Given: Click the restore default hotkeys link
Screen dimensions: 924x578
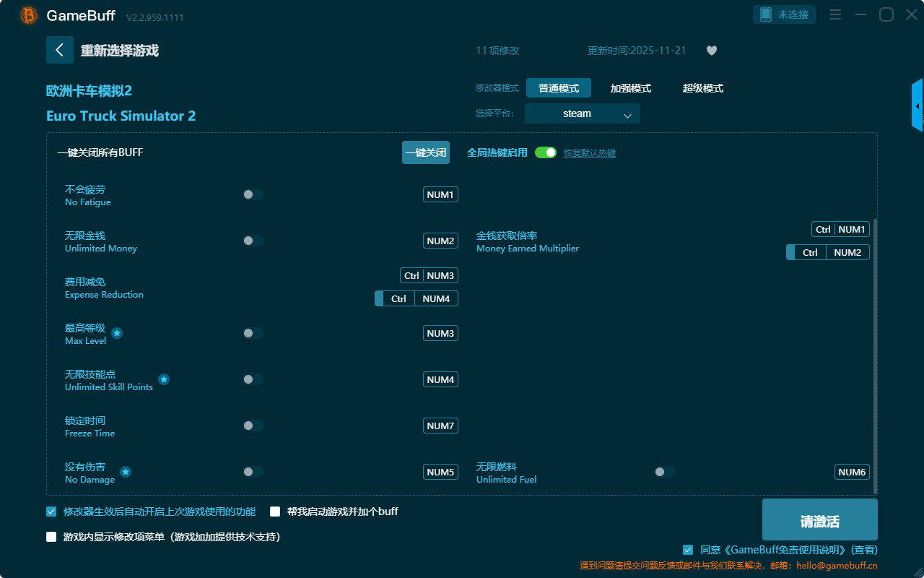Looking at the screenshot, I should pyautogui.click(x=589, y=153).
